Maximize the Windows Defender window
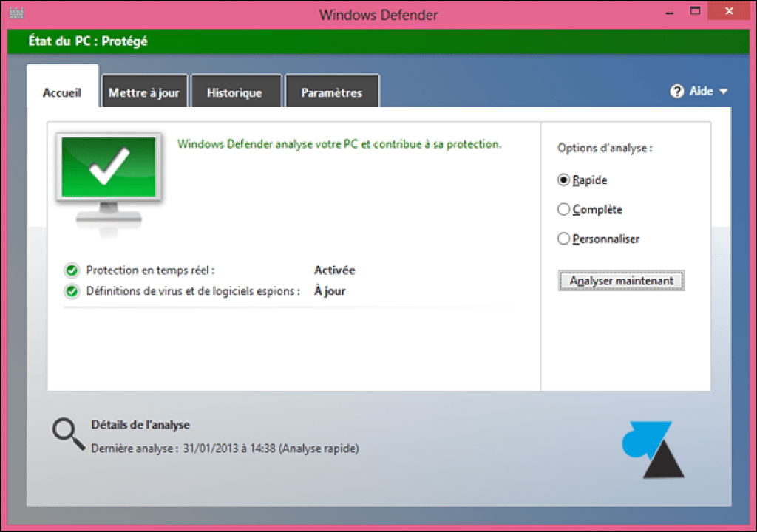Image resolution: width=757 pixels, height=532 pixels. click(695, 11)
